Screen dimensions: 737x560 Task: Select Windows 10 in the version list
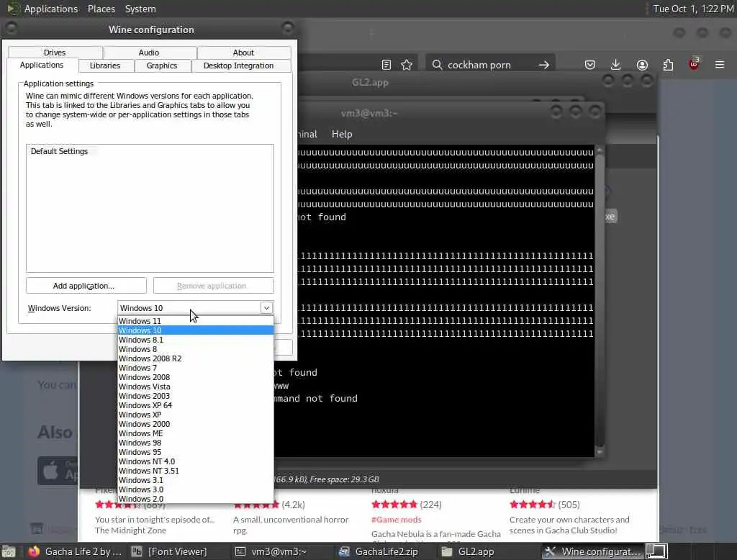195,330
